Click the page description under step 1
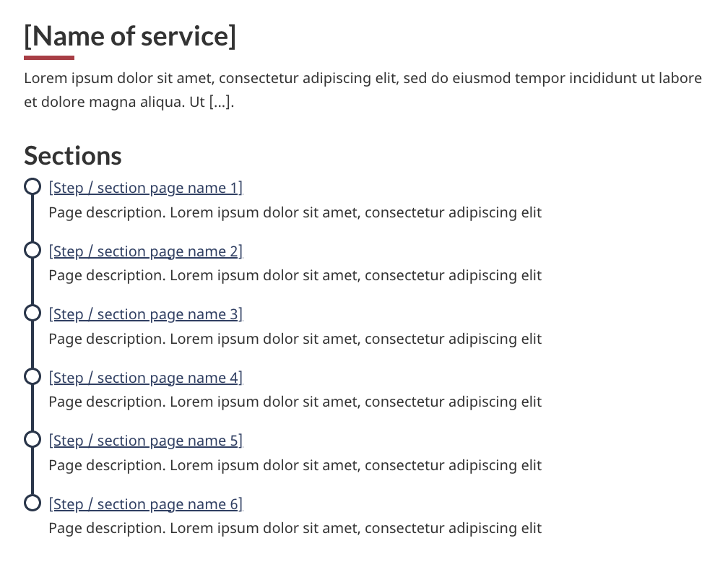 [295, 213]
